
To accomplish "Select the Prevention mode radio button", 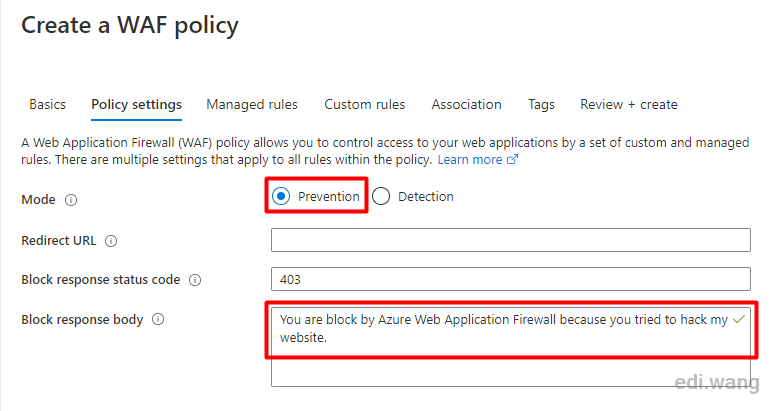I will click(281, 197).
